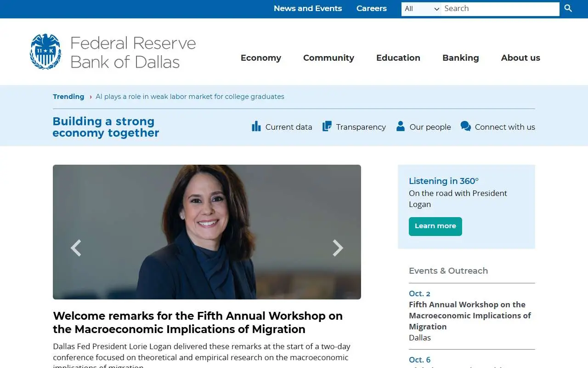Open the Education menu
The image size is (588, 368).
coord(398,58)
